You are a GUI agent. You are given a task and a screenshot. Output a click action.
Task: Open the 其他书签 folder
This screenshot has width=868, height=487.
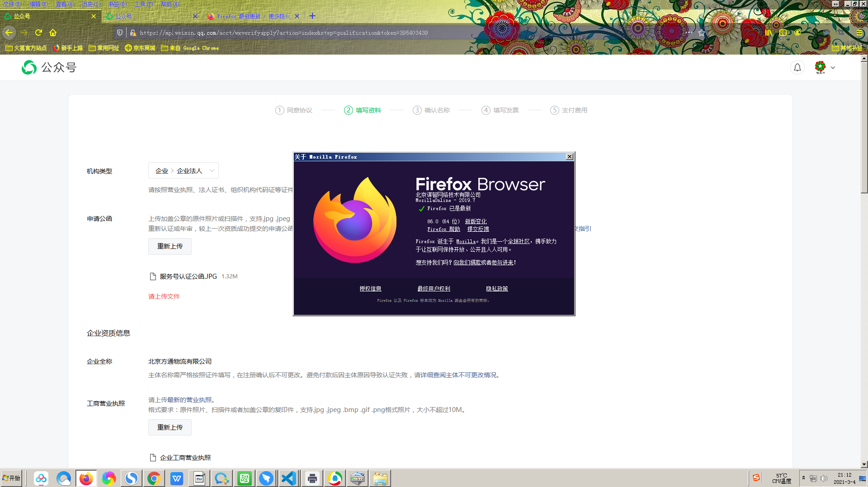click(847, 48)
